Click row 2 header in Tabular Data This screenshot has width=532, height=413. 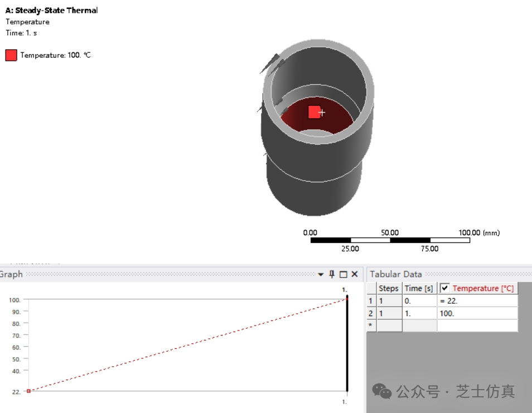tap(371, 313)
